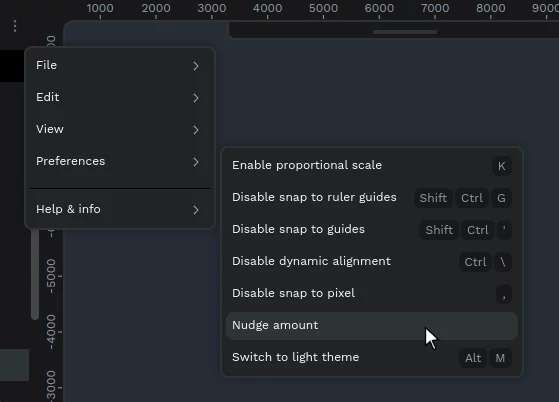
Task: Switch to light theme
Action: coord(372,357)
